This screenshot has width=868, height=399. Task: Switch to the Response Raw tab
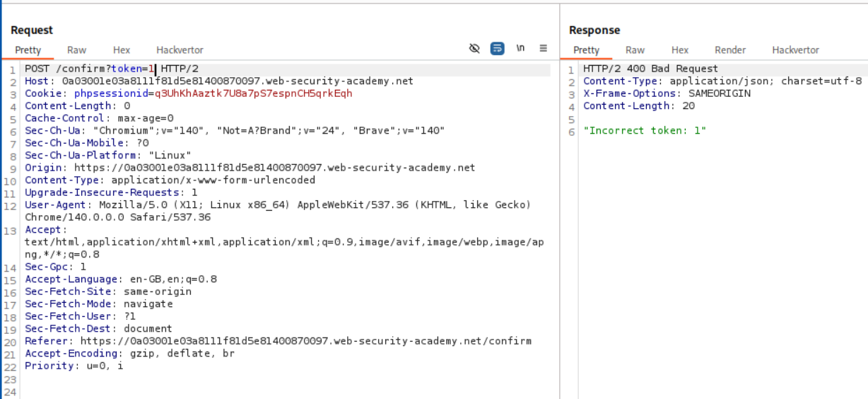[635, 50]
